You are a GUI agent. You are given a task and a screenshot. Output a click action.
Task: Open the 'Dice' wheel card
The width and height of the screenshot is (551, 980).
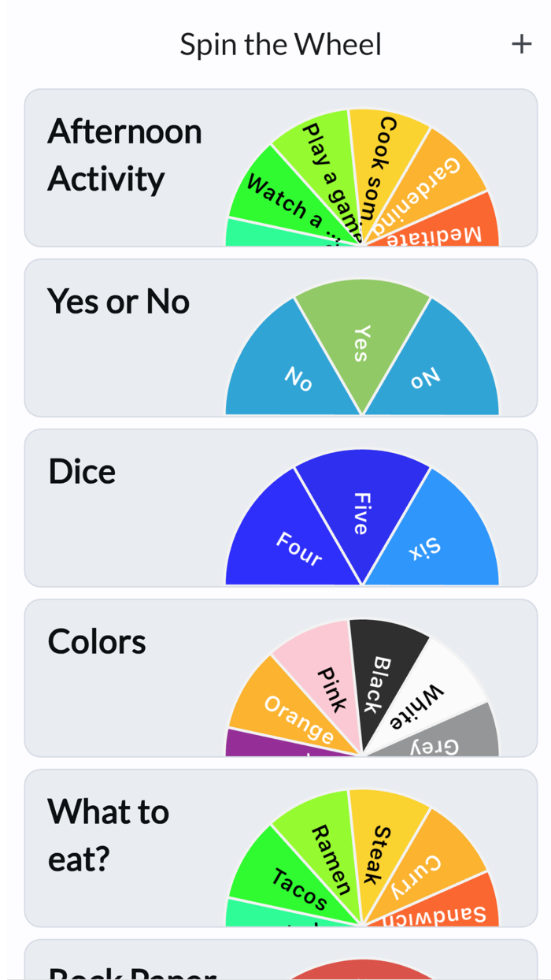click(x=82, y=470)
